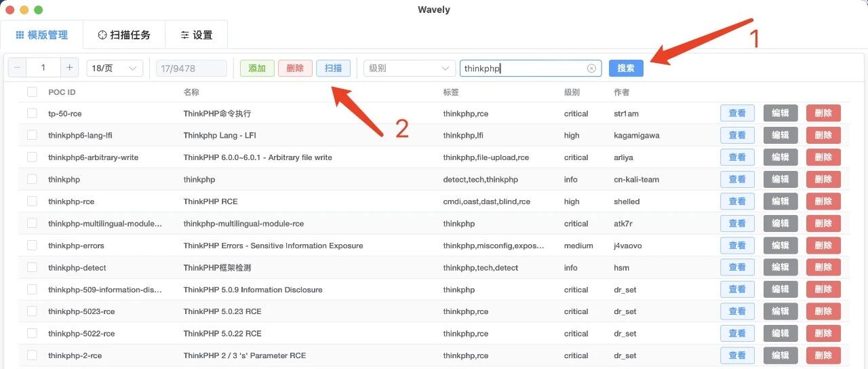Click the 标签 column header
Viewport: 868px width, 369px height.
(451, 92)
